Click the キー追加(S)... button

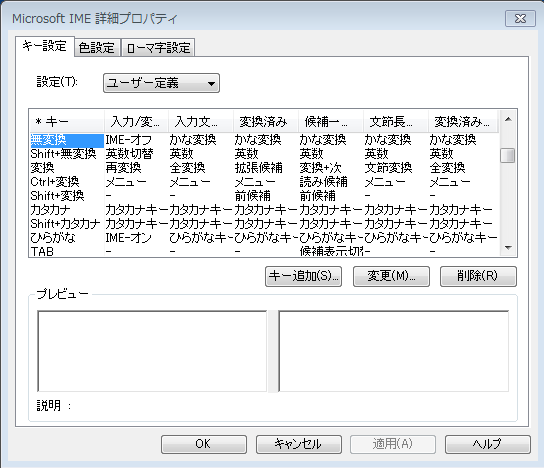tap(303, 276)
